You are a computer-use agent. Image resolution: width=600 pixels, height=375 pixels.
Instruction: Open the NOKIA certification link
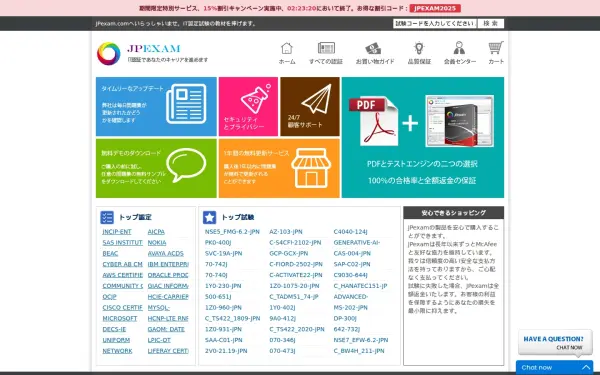pos(157,243)
